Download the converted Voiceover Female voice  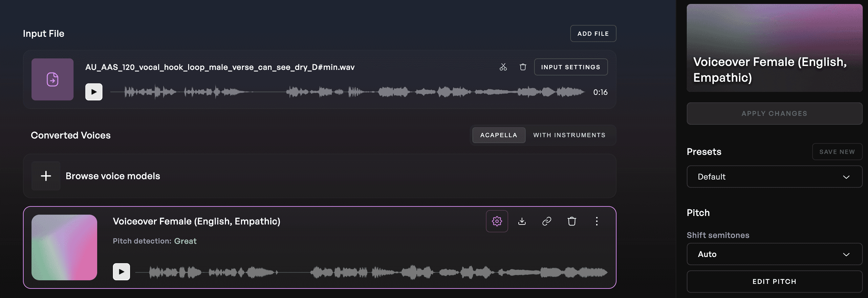pos(522,221)
